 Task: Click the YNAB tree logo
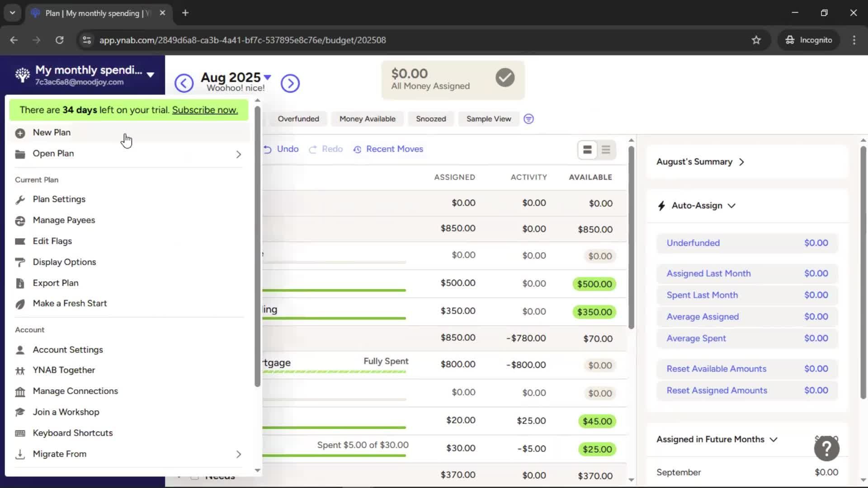coord(22,75)
